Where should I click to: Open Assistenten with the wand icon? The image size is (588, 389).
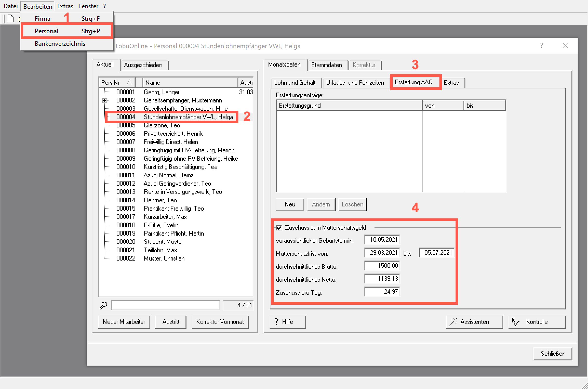click(475, 322)
